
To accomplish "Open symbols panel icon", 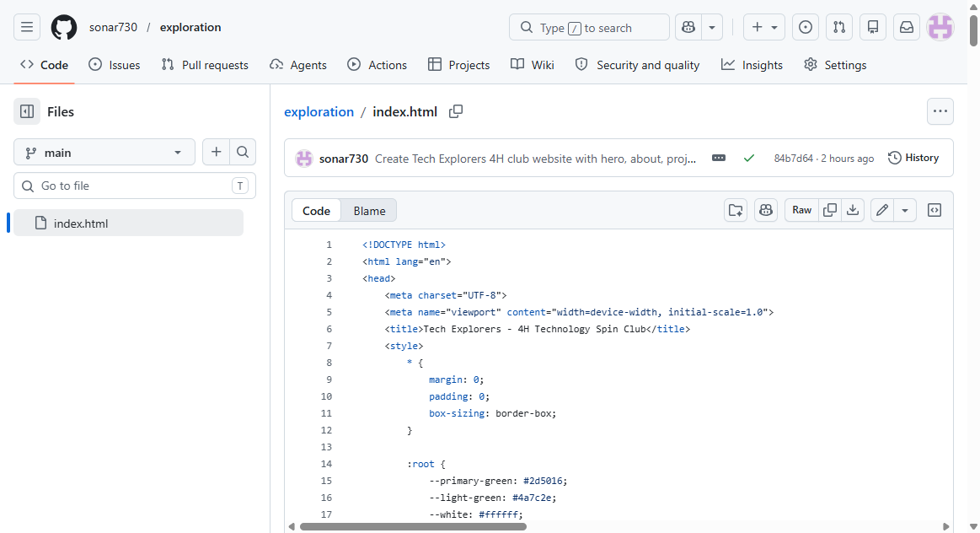I will point(934,210).
